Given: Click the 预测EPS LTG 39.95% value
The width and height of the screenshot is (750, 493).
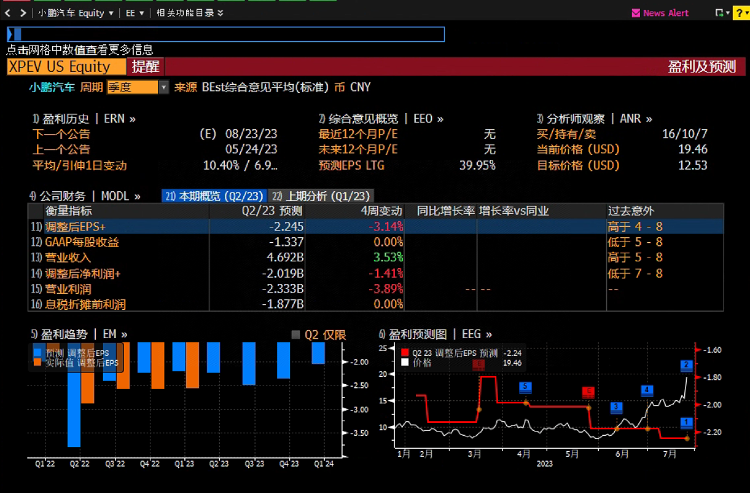Looking at the screenshot, I should tap(477, 165).
